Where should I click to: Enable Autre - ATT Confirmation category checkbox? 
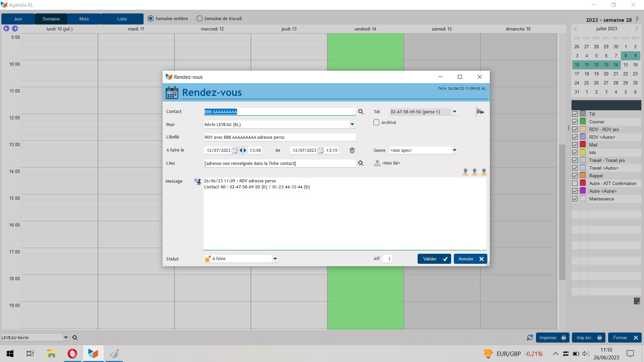(x=575, y=184)
